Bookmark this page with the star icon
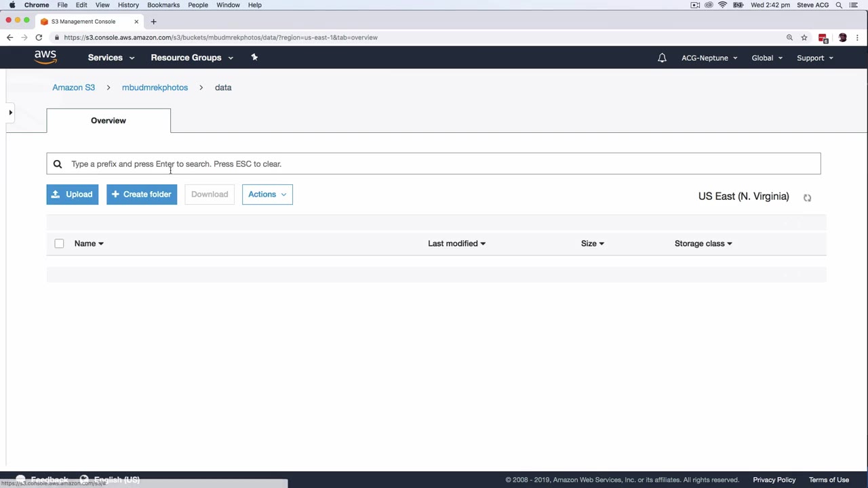 coord(804,37)
